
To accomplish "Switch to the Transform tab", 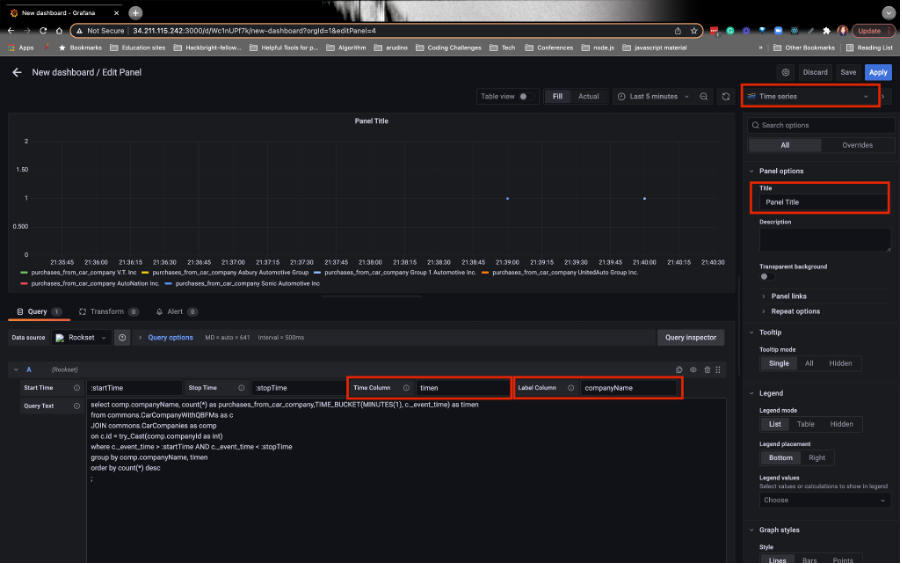I will point(108,312).
